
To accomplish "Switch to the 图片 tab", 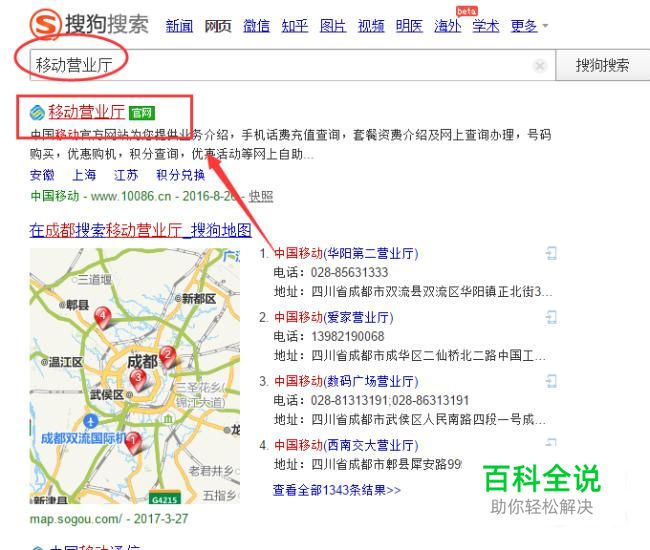I will pos(333,26).
